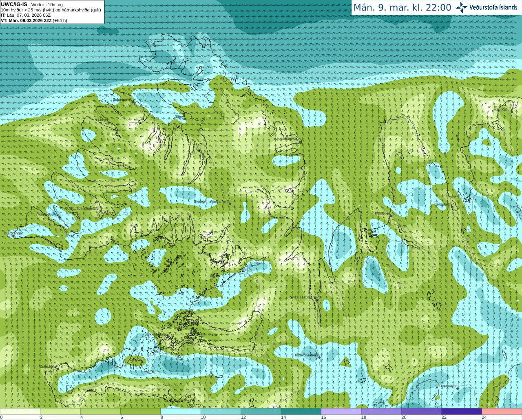Click the 22–24 m/s dark indigo legend swatch

[462, 411]
